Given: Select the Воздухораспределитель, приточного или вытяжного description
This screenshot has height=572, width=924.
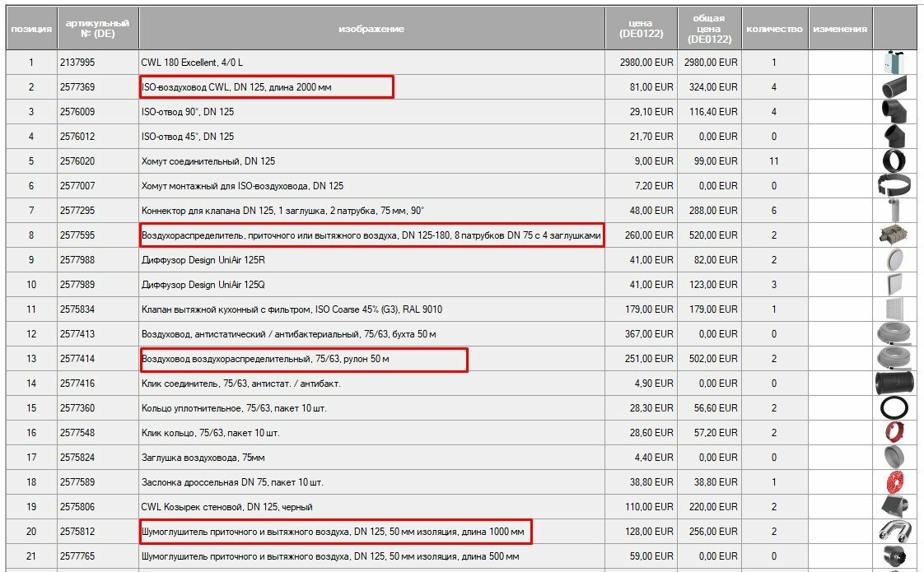Looking at the screenshot, I should [371, 235].
